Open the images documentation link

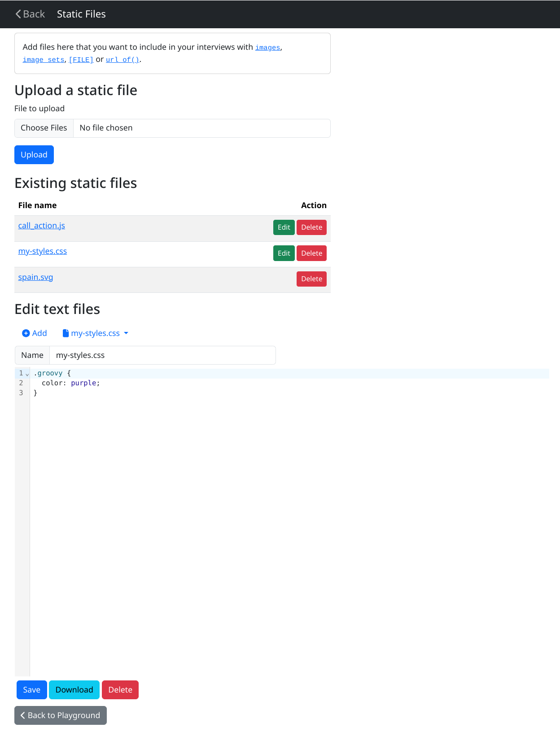click(268, 48)
